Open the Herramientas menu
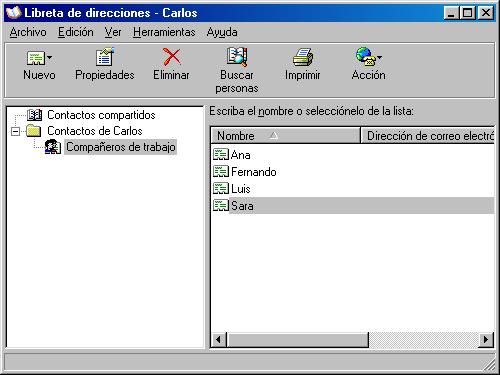This screenshot has width=500, height=375. click(x=164, y=32)
